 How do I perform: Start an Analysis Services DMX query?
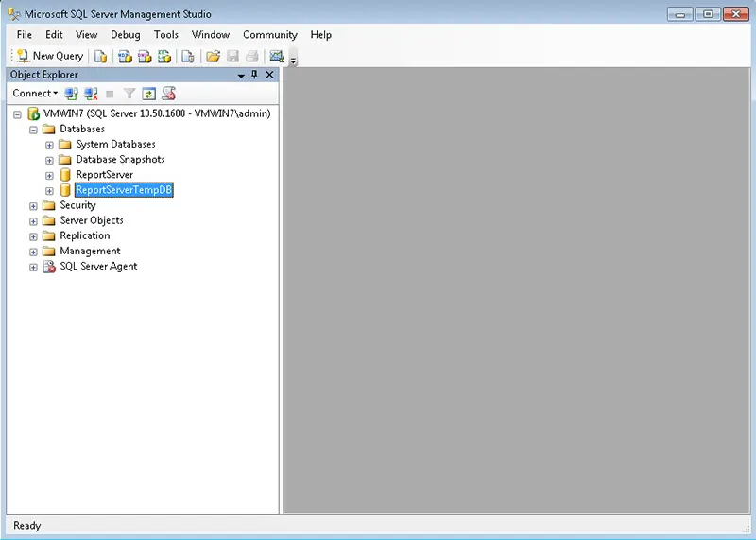click(x=145, y=57)
